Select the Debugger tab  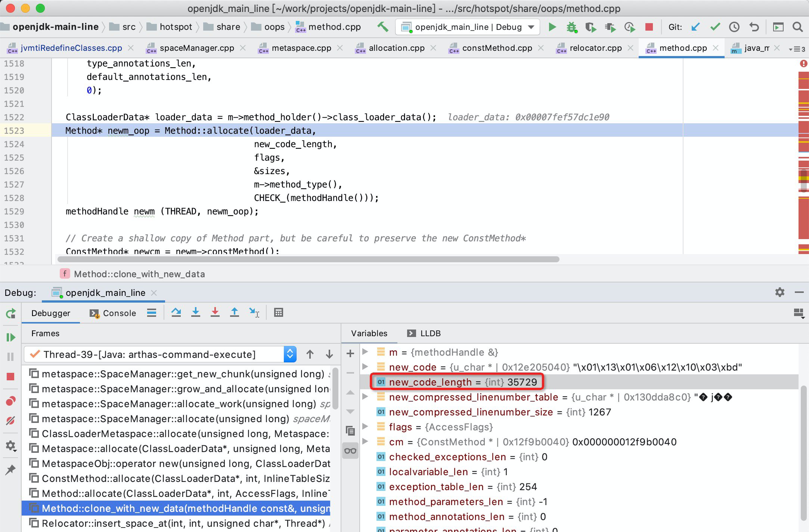click(x=51, y=313)
